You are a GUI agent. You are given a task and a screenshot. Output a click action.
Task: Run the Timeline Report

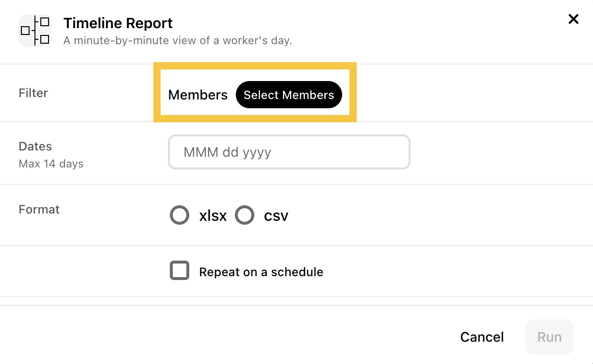(549, 337)
